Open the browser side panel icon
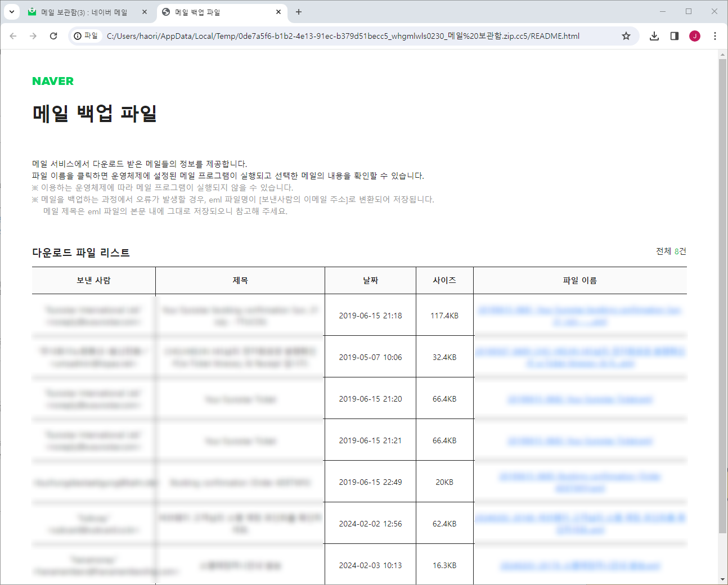728x585 pixels. [x=674, y=35]
